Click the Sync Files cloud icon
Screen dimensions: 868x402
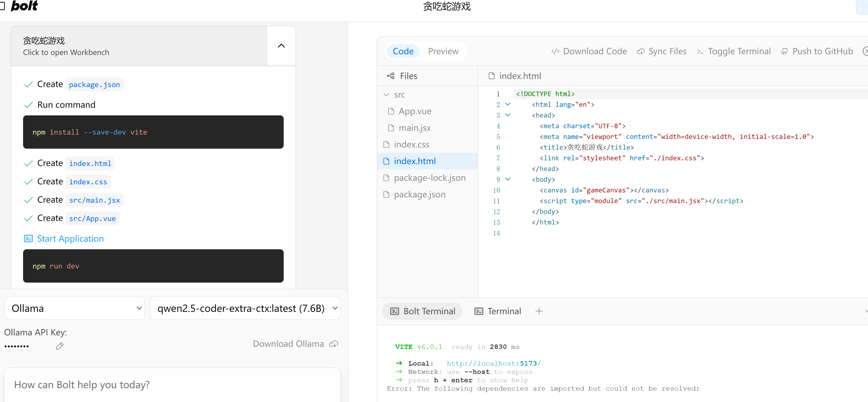pos(641,51)
